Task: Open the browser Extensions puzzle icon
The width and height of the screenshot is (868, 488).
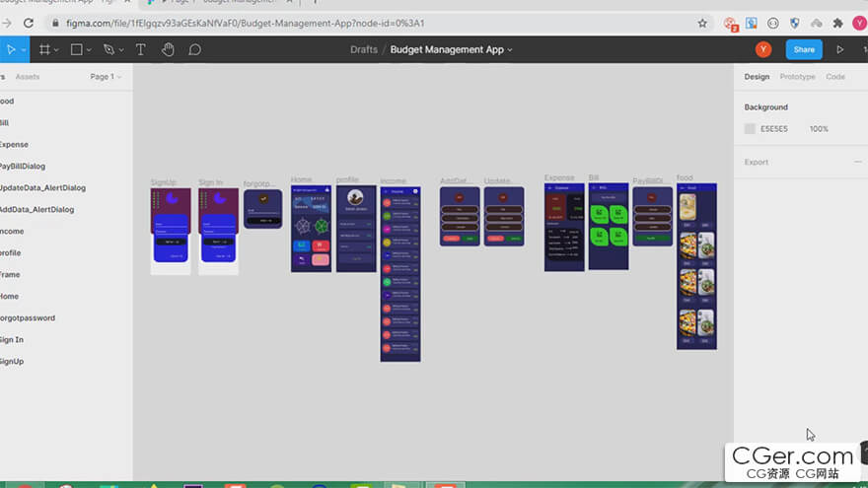Action: (838, 23)
